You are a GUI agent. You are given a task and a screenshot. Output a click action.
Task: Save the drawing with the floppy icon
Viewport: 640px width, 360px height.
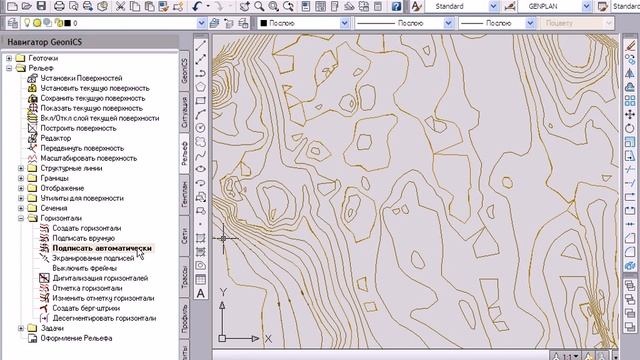[41, 6]
